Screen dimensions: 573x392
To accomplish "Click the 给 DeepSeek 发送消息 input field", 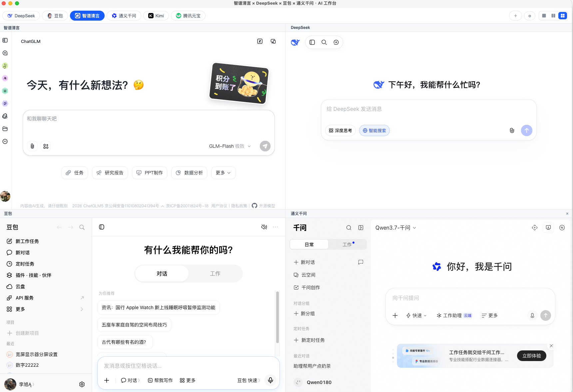I will click(428, 109).
